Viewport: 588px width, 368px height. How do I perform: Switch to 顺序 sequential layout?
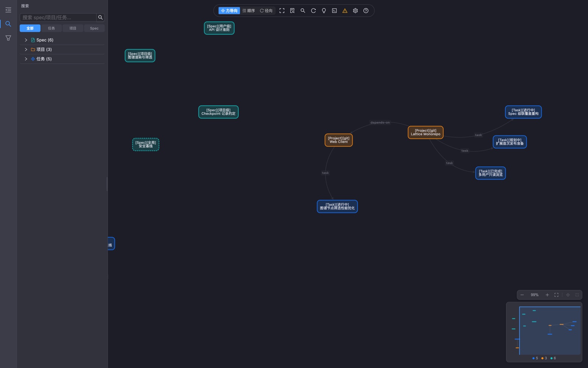click(x=248, y=11)
